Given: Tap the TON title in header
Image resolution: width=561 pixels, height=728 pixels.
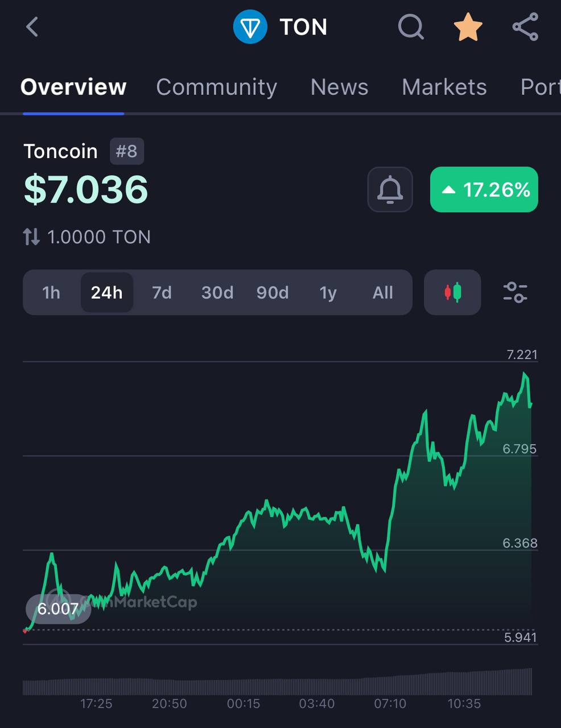Looking at the screenshot, I should point(303,27).
